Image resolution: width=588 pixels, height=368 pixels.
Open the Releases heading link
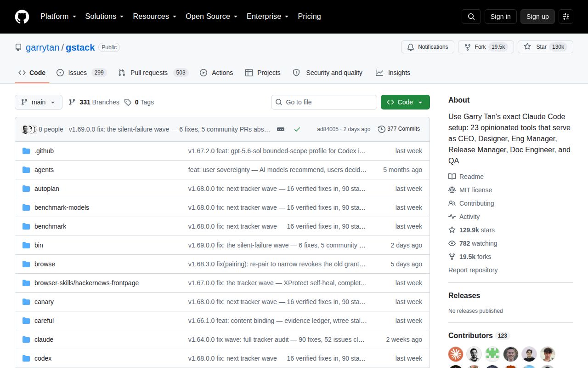[x=464, y=295]
